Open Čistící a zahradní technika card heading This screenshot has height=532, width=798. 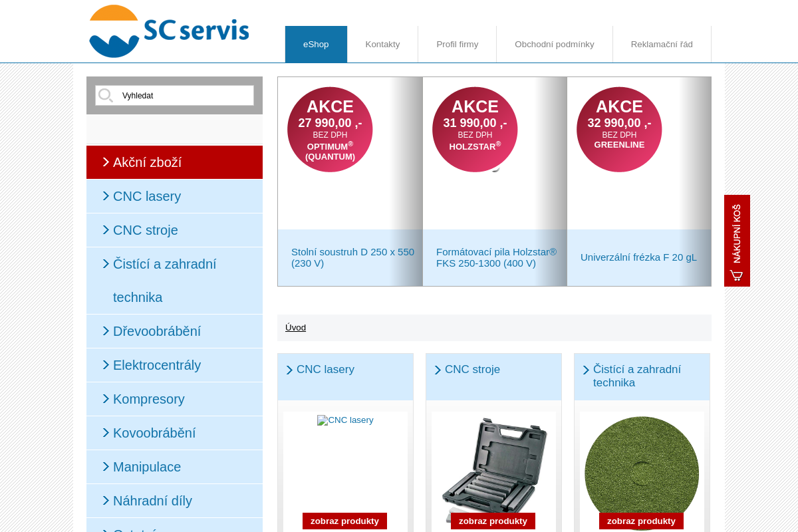click(x=637, y=376)
